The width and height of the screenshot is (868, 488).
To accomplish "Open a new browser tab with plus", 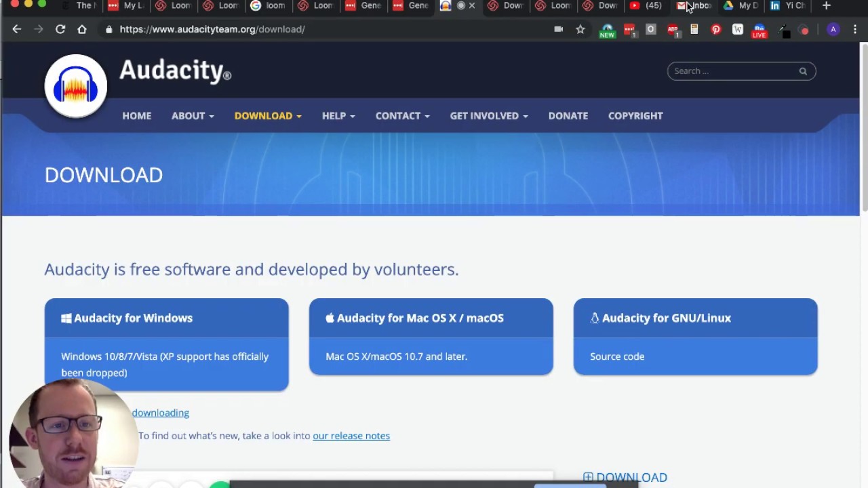I will [826, 5].
